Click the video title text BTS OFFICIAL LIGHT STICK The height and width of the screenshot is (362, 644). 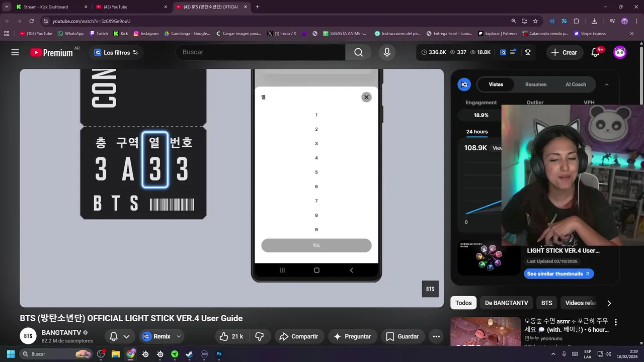131,318
